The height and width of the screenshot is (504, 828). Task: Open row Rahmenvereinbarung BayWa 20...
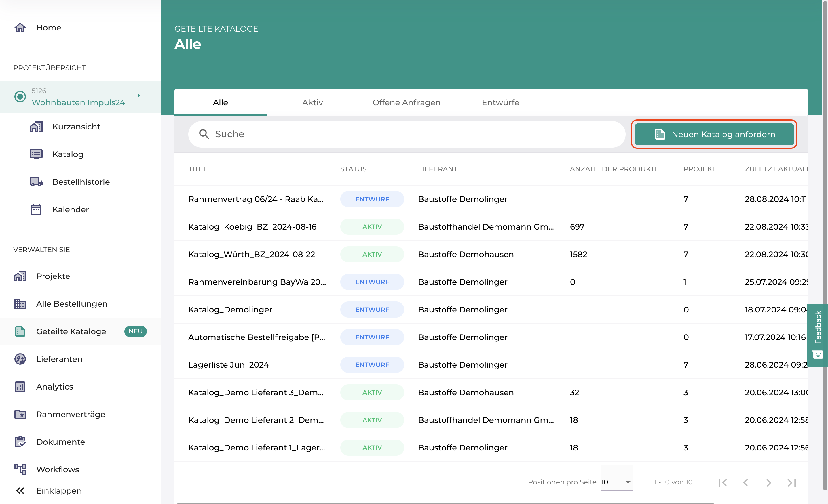491,282
